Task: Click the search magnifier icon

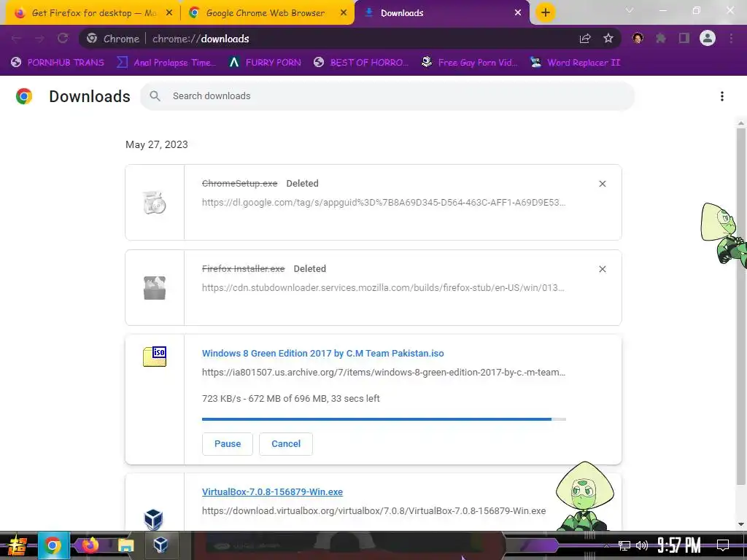Action: 155,96
